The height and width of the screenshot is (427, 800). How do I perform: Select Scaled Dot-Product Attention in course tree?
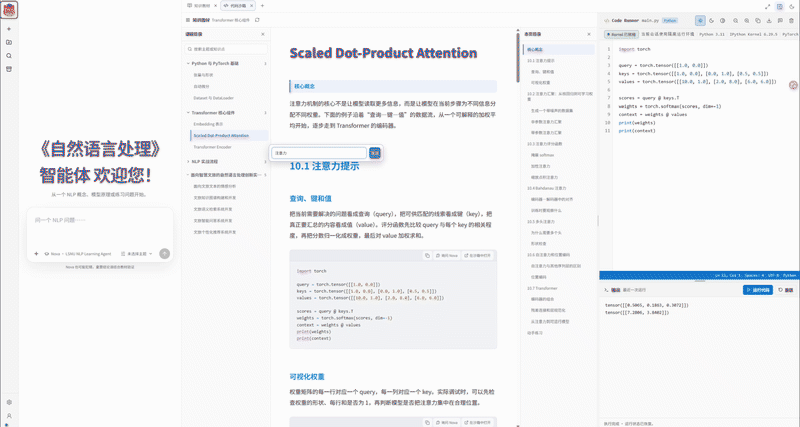point(229,136)
